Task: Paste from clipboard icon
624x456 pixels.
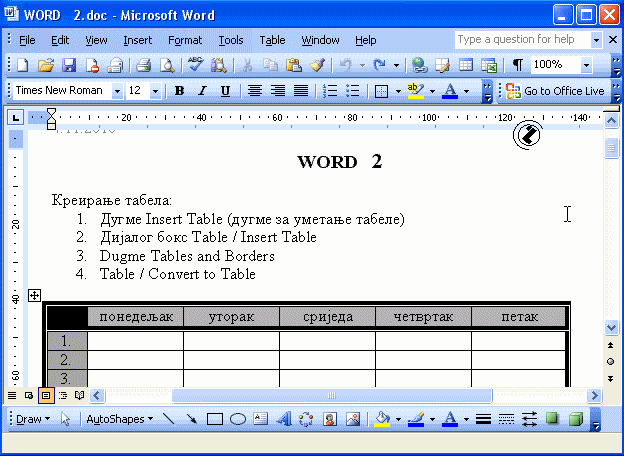Action: point(294,65)
